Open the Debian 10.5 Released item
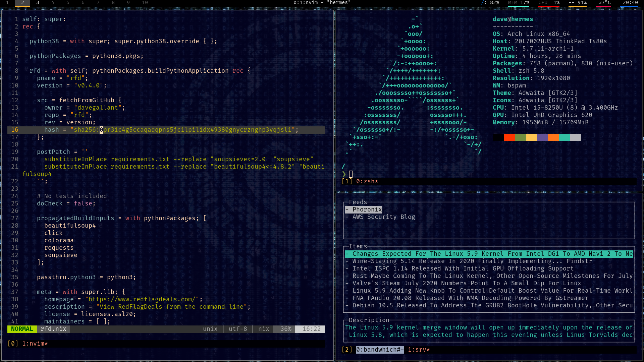 click(x=489, y=305)
